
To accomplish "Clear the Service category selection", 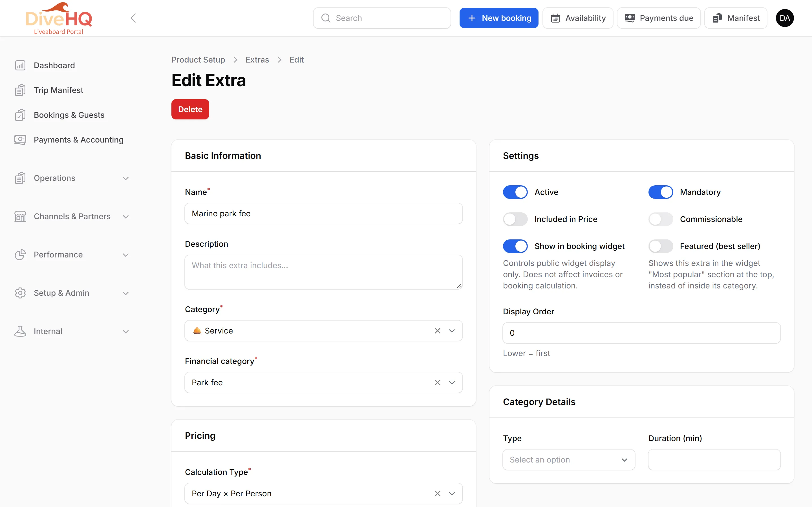I will pos(437,331).
